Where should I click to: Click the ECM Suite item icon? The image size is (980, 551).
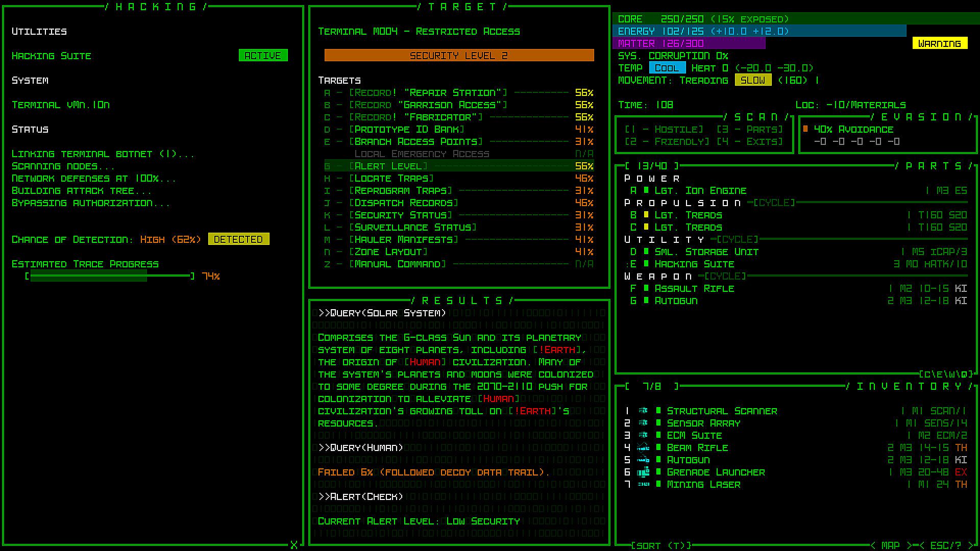[x=643, y=435]
